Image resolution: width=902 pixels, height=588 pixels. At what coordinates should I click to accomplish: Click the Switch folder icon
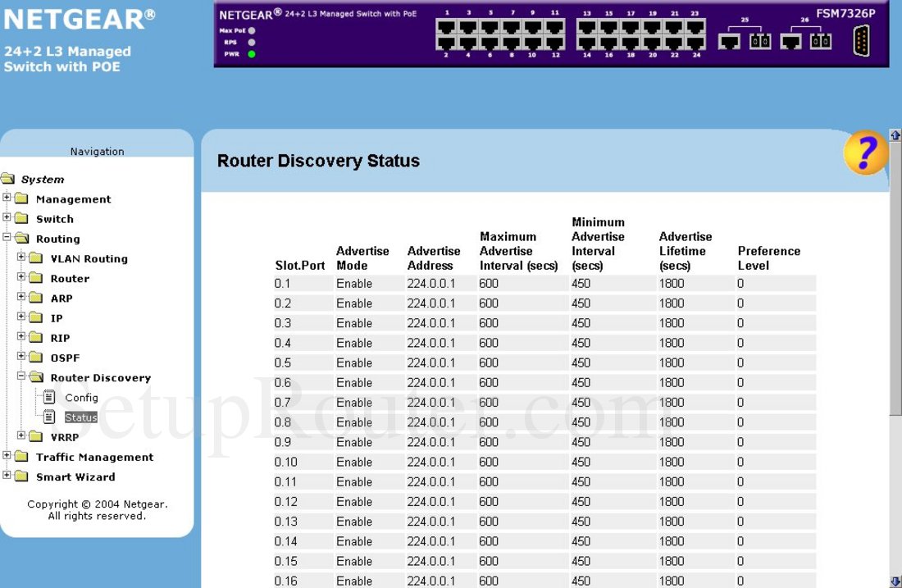(x=22, y=218)
